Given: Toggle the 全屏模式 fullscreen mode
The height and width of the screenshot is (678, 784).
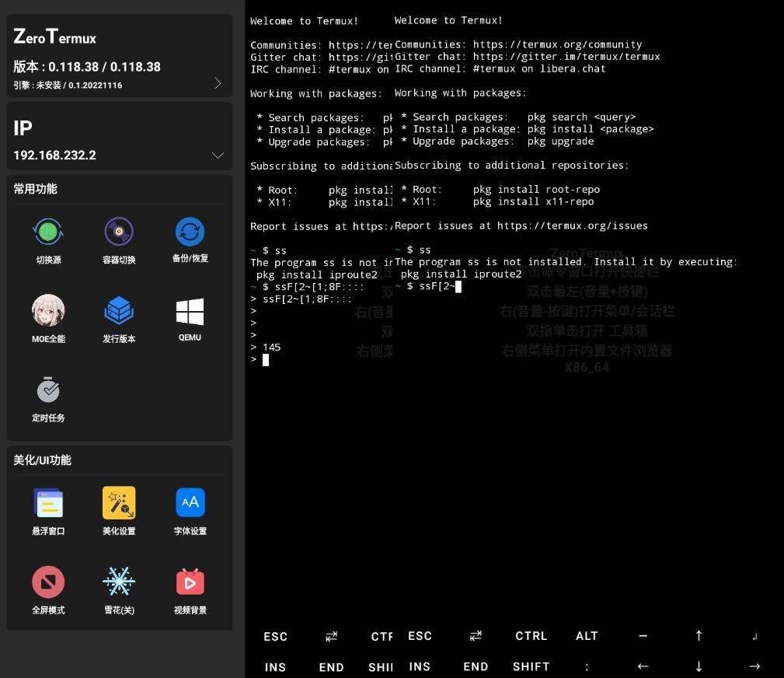Looking at the screenshot, I should (x=48, y=582).
